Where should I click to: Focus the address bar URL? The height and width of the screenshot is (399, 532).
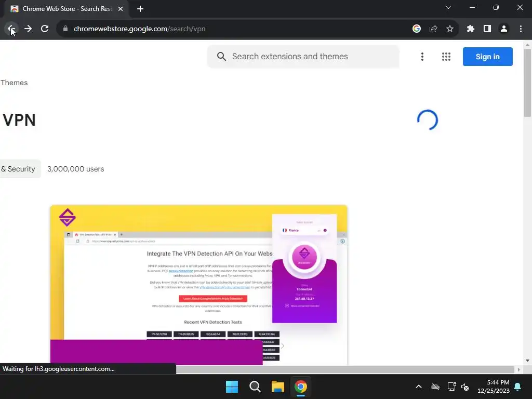coord(139,29)
